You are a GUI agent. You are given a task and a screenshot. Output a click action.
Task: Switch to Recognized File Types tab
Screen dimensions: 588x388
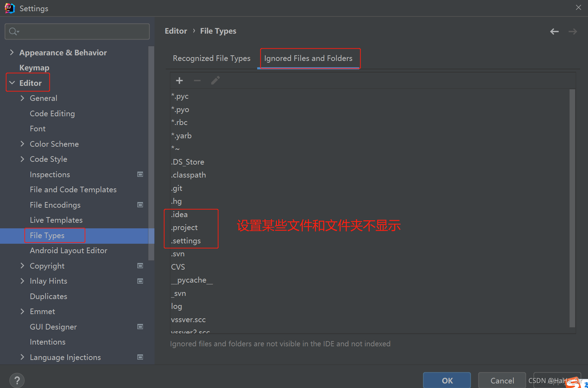(212, 58)
